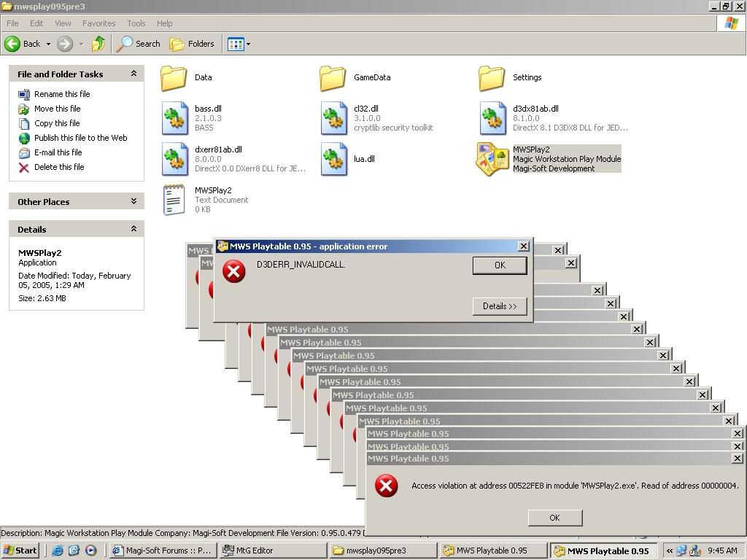This screenshot has height=560, width=747.
Task: Open the Tools menu
Action: pos(136,23)
